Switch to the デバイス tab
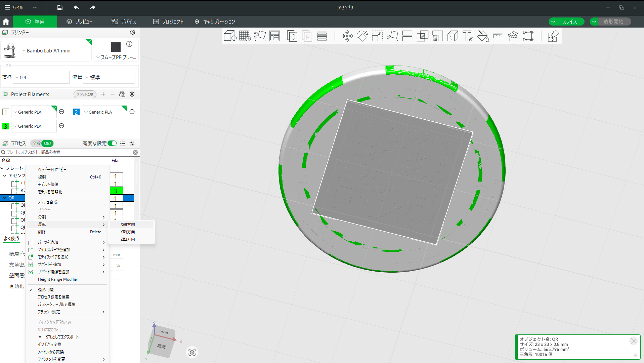This screenshot has height=363, width=644. coord(124,22)
